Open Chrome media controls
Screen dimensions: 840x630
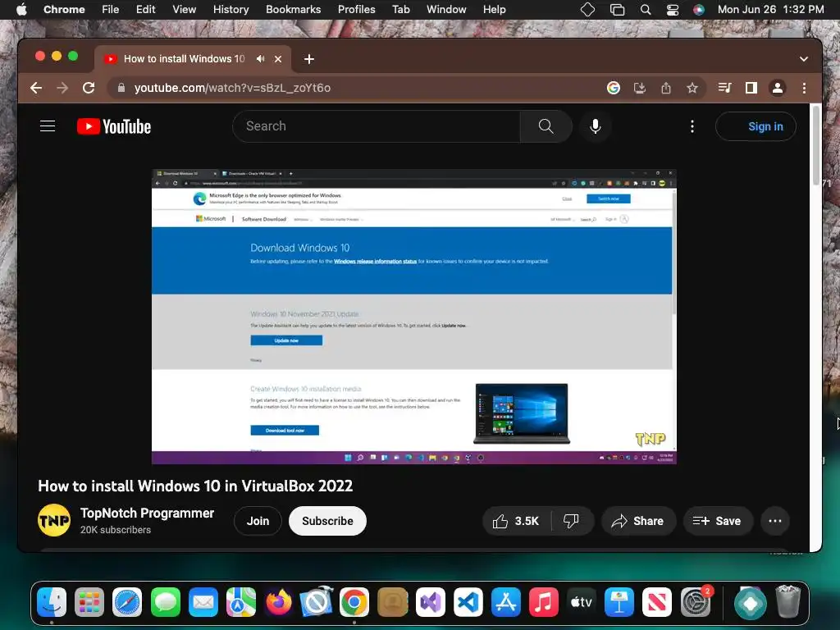[x=725, y=88]
